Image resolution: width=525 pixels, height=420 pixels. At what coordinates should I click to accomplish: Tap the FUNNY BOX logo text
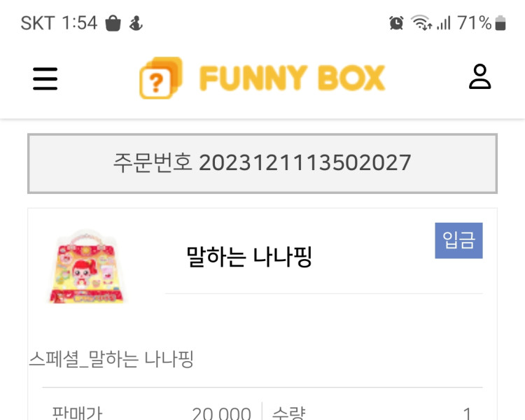[292, 78]
